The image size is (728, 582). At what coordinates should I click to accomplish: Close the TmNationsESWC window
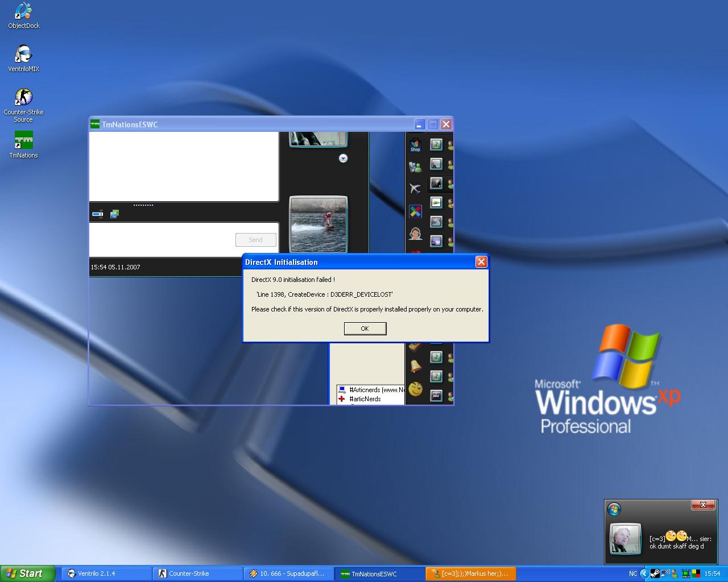pos(446,124)
